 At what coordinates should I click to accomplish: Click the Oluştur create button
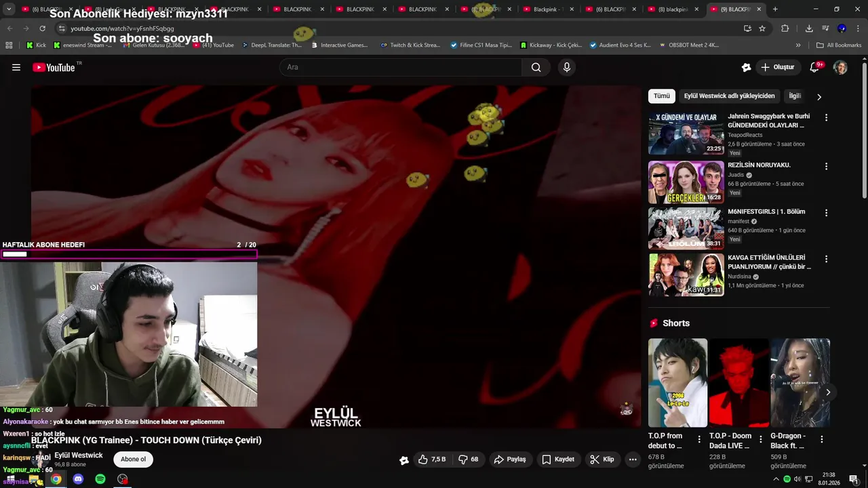(x=778, y=67)
